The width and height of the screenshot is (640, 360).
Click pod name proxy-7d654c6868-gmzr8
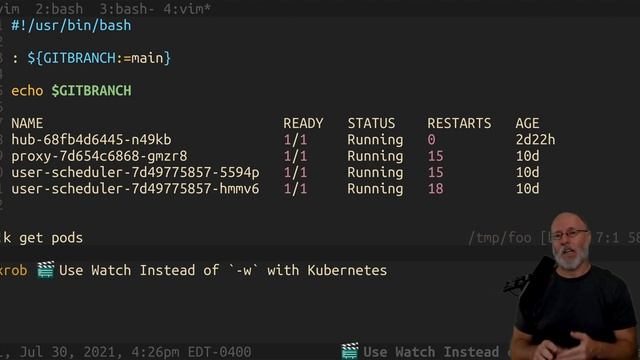tap(99, 156)
